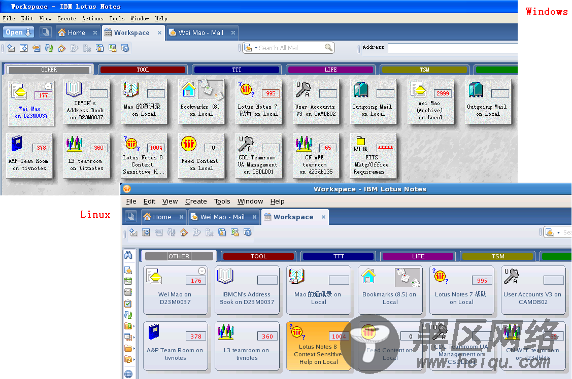
Task: Switch to Home tab in Linux window
Action: 162,217
